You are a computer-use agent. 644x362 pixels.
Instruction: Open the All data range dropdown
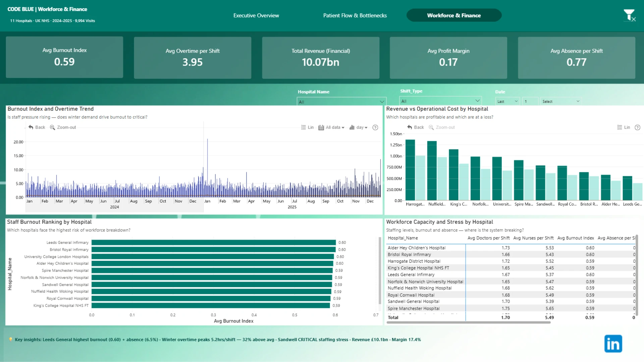331,127
